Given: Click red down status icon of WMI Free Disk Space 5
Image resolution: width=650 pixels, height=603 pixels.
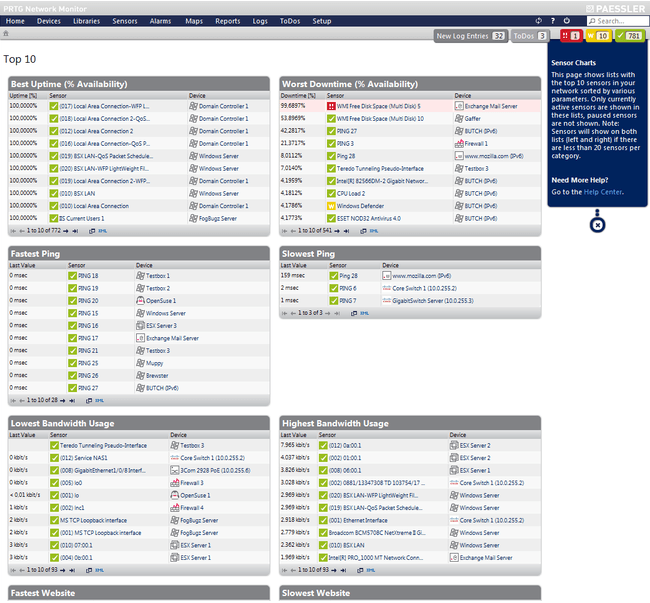Looking at the screenshot, I should pos(331,107).
